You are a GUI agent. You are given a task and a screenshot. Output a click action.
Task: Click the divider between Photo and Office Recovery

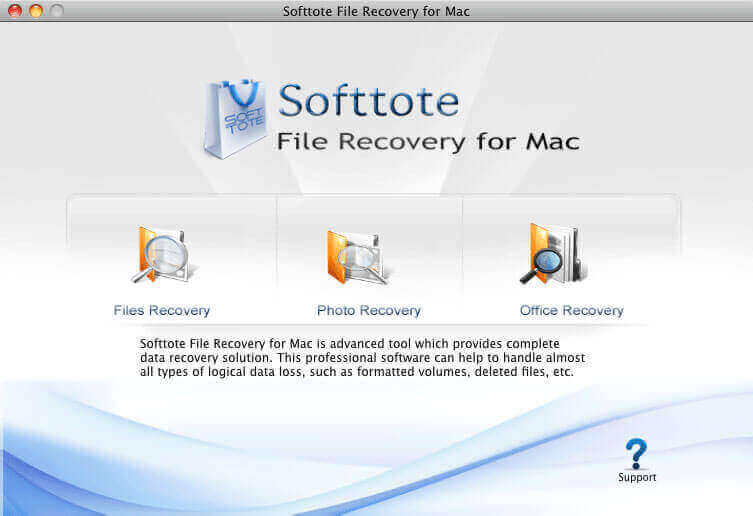click(462, 243)
